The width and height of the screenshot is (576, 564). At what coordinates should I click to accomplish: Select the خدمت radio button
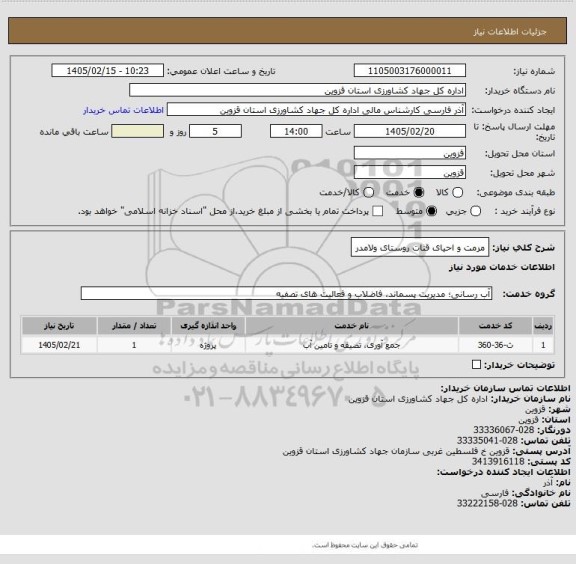pos(418,193)
